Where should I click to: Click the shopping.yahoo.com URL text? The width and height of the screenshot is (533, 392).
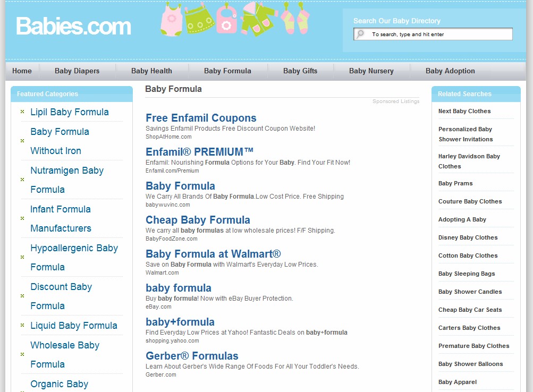point(172,340)
